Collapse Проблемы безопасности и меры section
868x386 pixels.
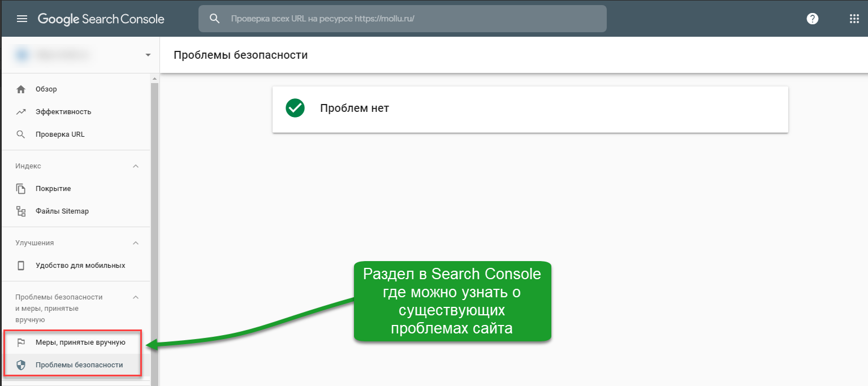(x=135, y=297)
